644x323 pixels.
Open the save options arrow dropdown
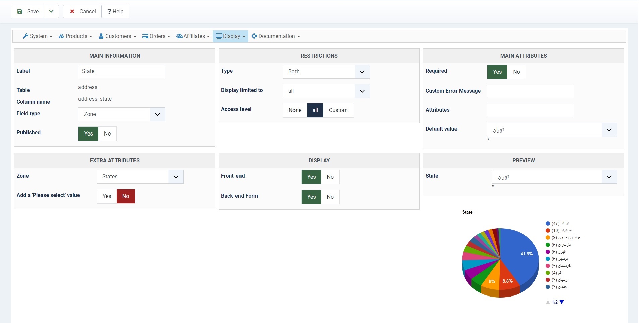(51, 11)
